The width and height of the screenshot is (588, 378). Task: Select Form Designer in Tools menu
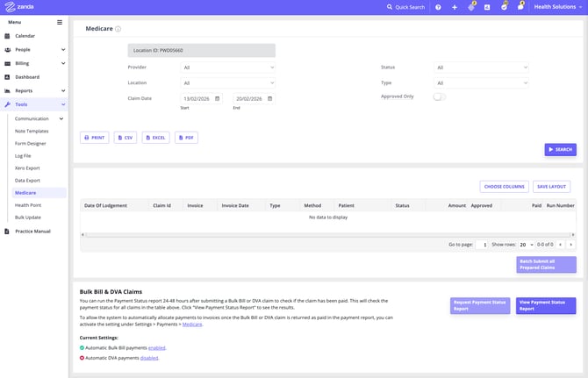point(31,143)
